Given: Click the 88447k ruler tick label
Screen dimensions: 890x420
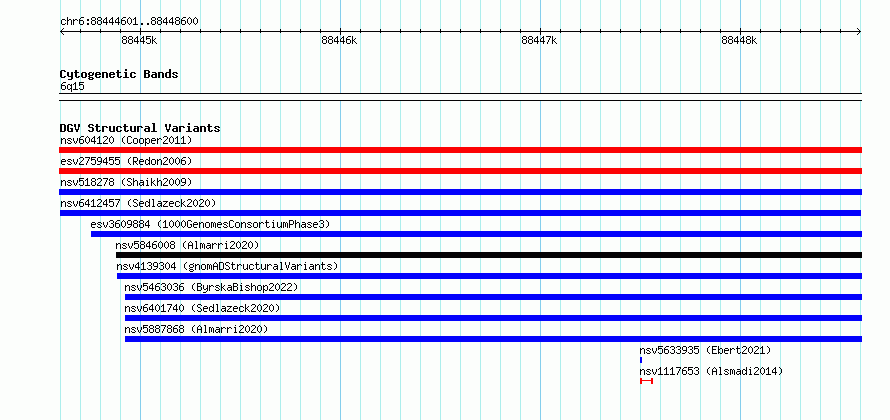Looking at the screenshot, I should [x=539, y=41].
